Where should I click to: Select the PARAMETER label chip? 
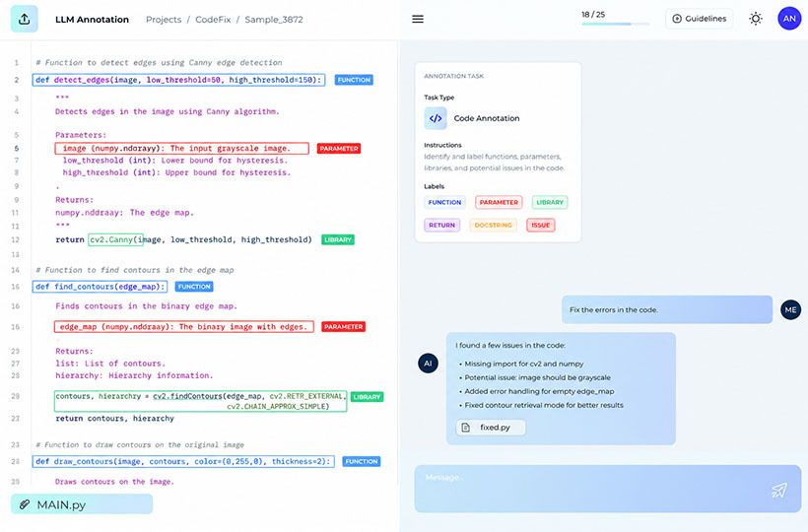pyautogui.click(x=499, y=202)
